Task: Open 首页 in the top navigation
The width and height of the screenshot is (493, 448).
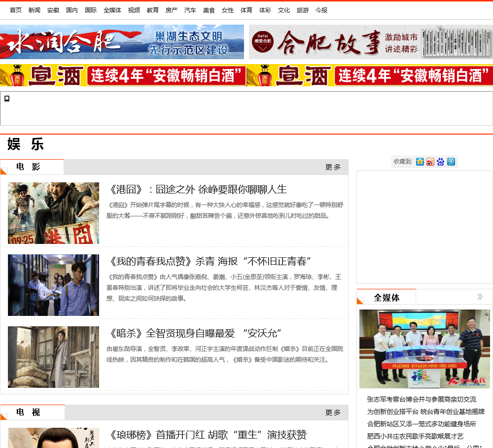Action: pyautogui.click(x=16, y=10)
